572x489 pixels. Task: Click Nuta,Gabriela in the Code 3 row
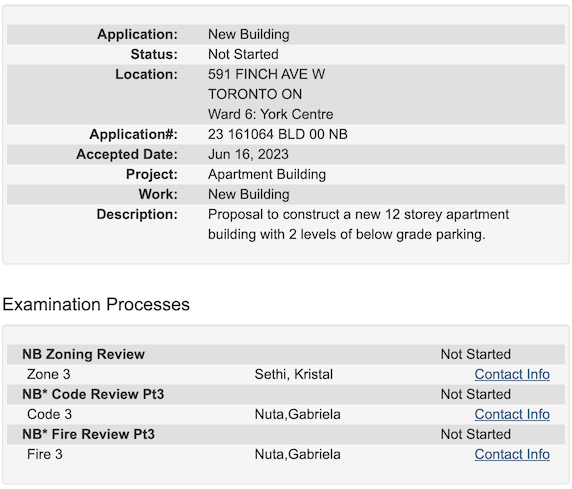(x=298, y=415)
